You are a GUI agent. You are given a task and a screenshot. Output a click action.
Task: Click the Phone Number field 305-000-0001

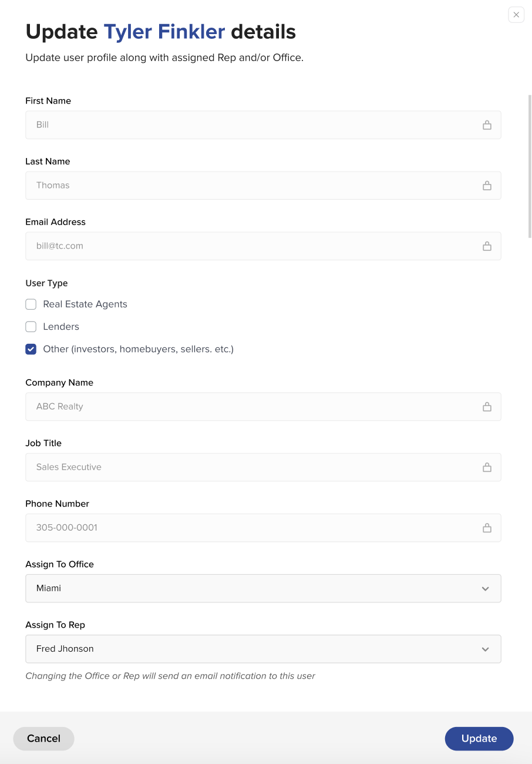click(252, 528)
